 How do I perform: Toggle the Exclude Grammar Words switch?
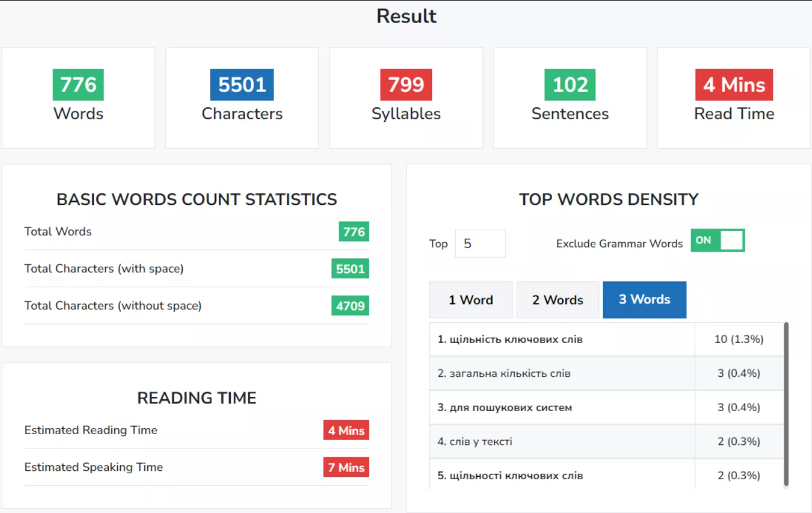[x=717, y=241]
